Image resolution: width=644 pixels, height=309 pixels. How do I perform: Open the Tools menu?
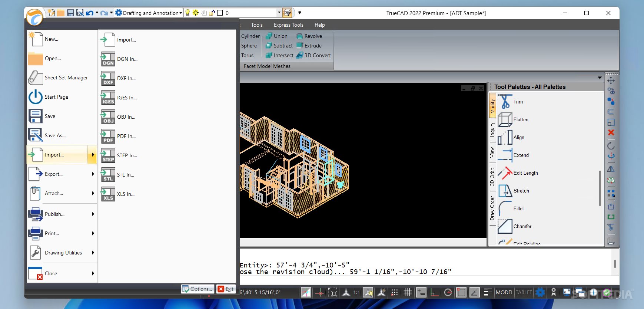pos(257,25)
